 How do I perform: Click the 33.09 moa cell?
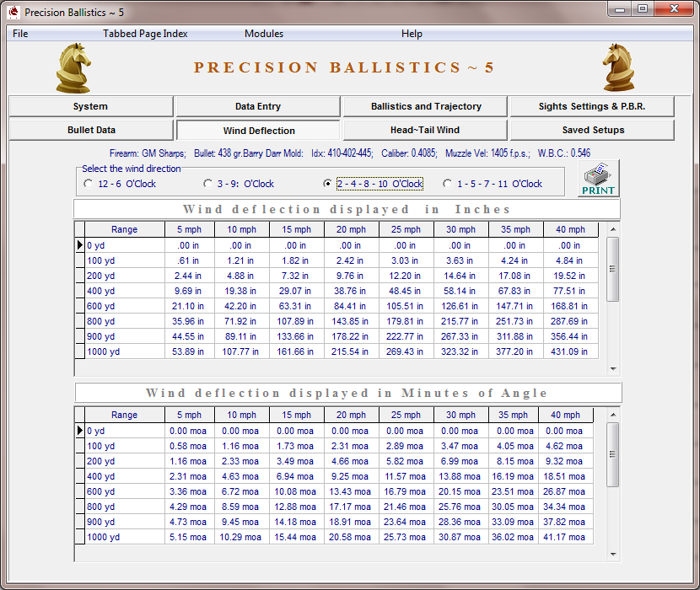point(514,523)
